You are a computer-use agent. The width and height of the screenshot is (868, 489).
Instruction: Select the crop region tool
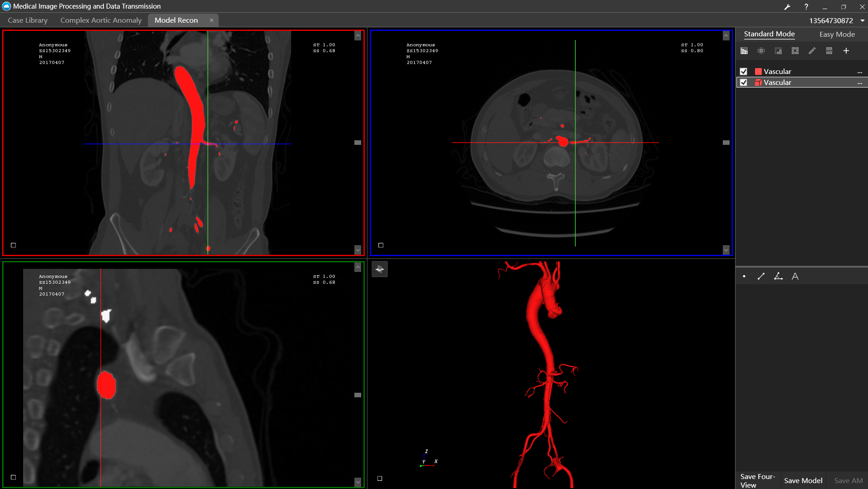[x=761, y=51]
